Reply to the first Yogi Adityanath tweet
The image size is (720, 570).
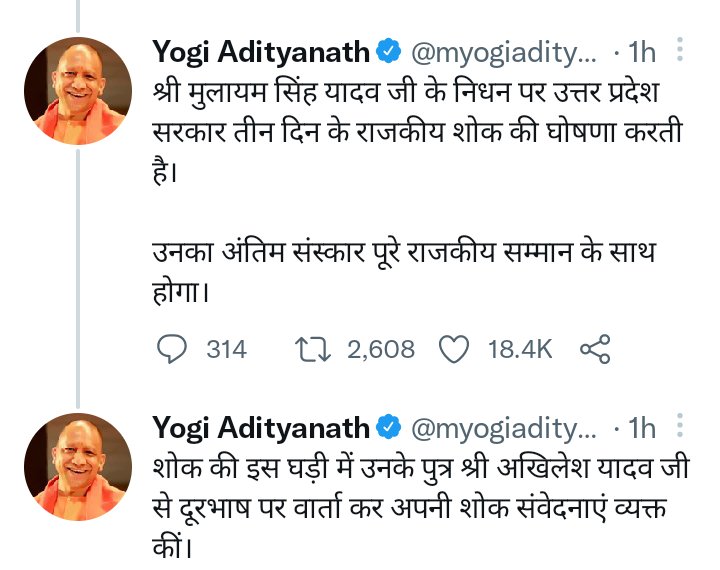[173, 348]
